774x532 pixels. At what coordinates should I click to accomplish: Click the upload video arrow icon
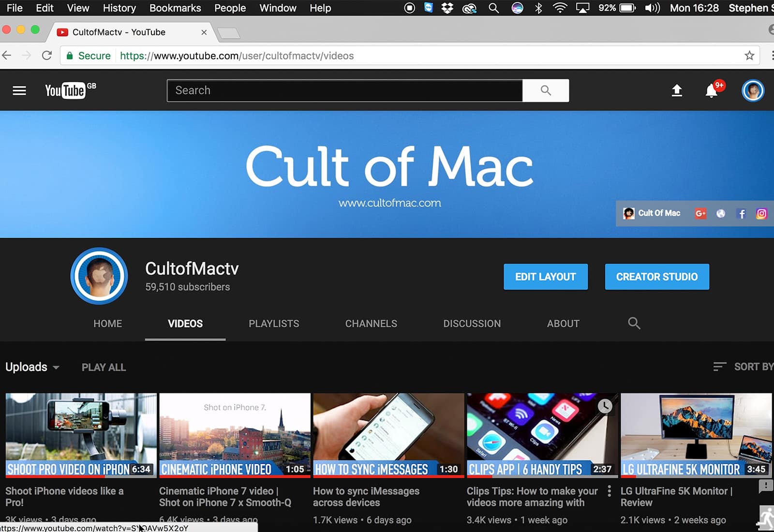pyautogui.click(x=677, y=90)
